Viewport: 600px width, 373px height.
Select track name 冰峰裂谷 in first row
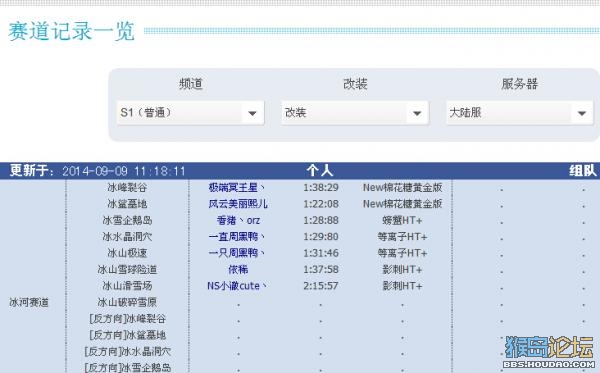[127, 187]
